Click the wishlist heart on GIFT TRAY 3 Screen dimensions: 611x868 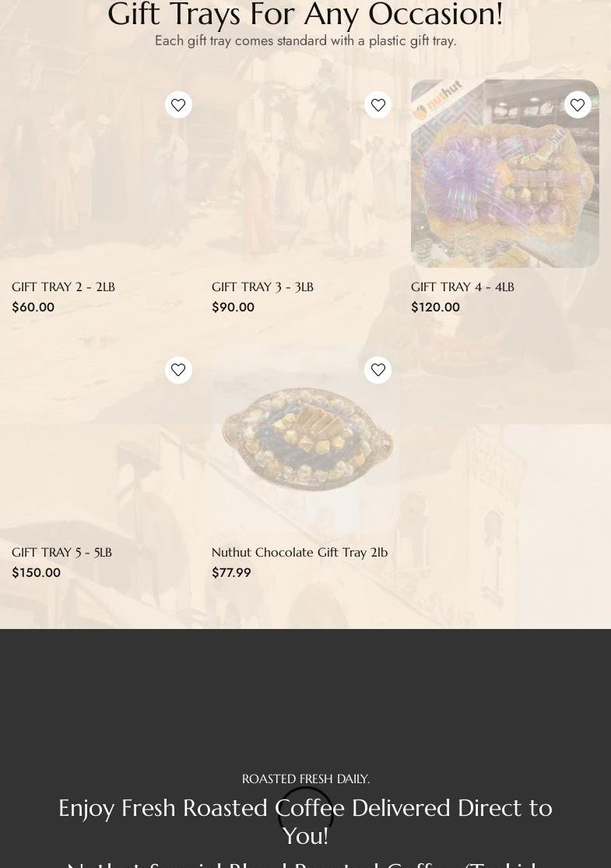tap(378, 104)
